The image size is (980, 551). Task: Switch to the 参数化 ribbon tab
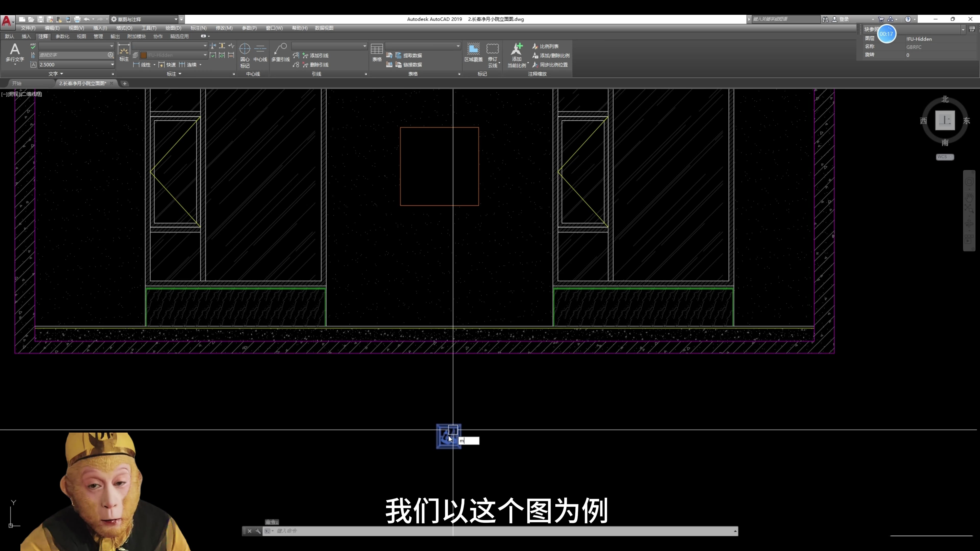click(62, 36)
